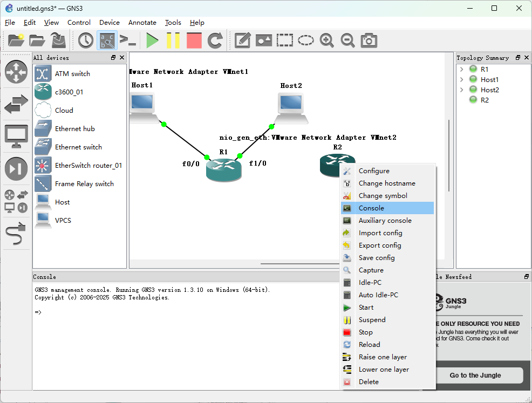Expand Host2 in Topology Summary
This screenshot has width=532, height=403.
tap(462, 90)
